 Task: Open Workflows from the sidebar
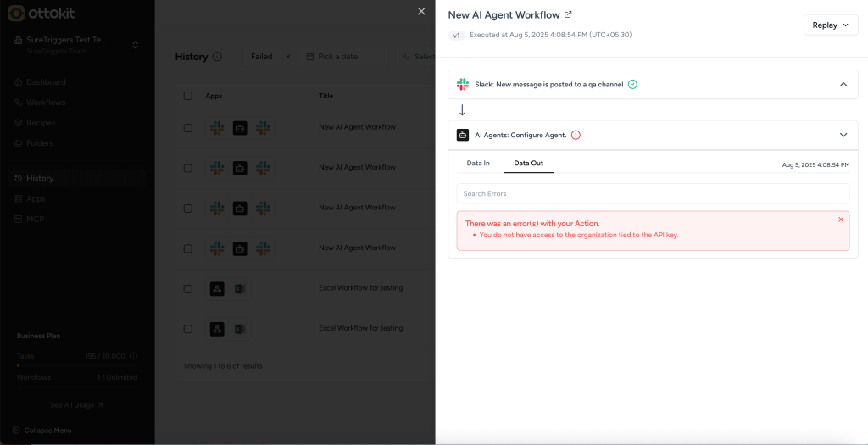46,103
